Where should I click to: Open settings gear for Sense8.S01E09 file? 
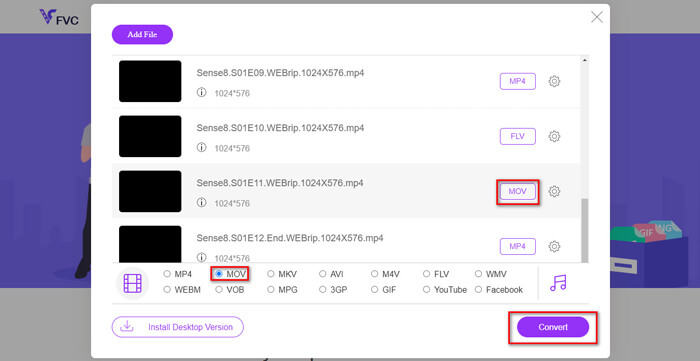(x=554, y=81)
